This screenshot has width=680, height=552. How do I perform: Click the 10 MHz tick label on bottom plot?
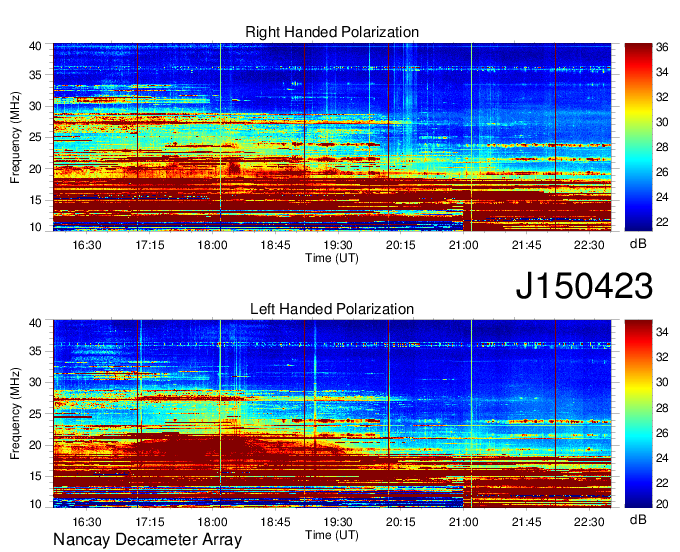pos(35,504)
